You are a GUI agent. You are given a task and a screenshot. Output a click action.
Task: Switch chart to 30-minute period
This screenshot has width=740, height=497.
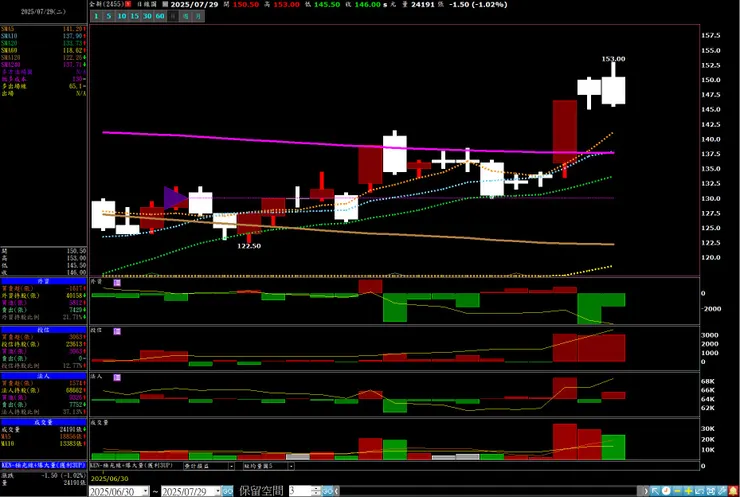[147, 16]
